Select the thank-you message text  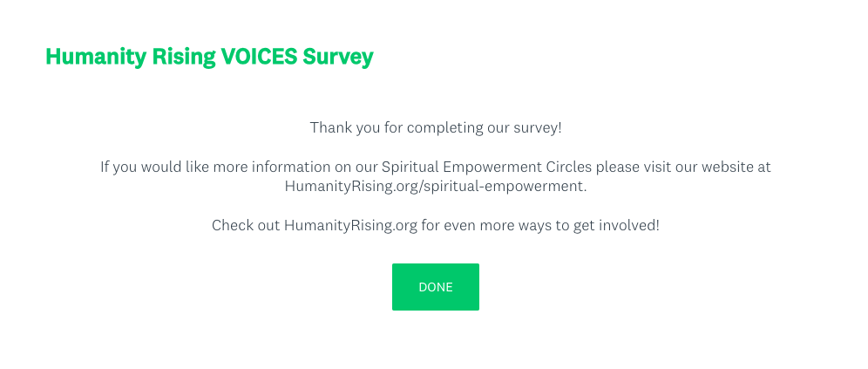point(435,128)
